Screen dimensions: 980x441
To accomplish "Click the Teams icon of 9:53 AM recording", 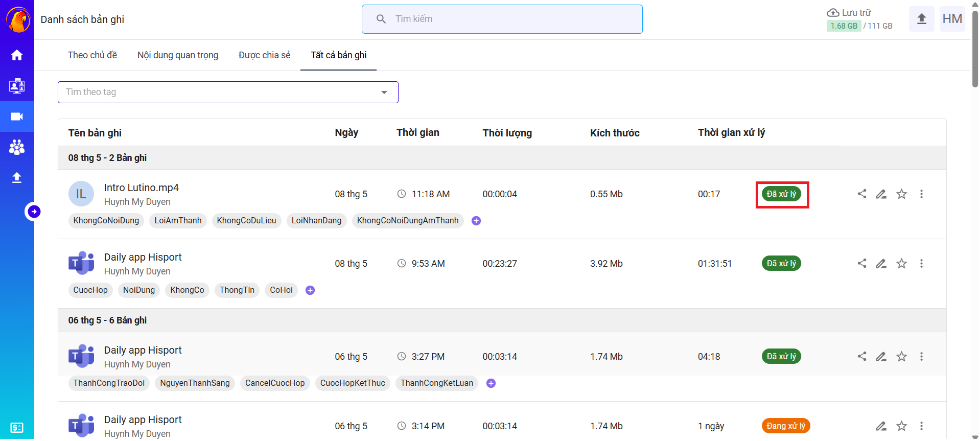I will click(x=81, y=263).
